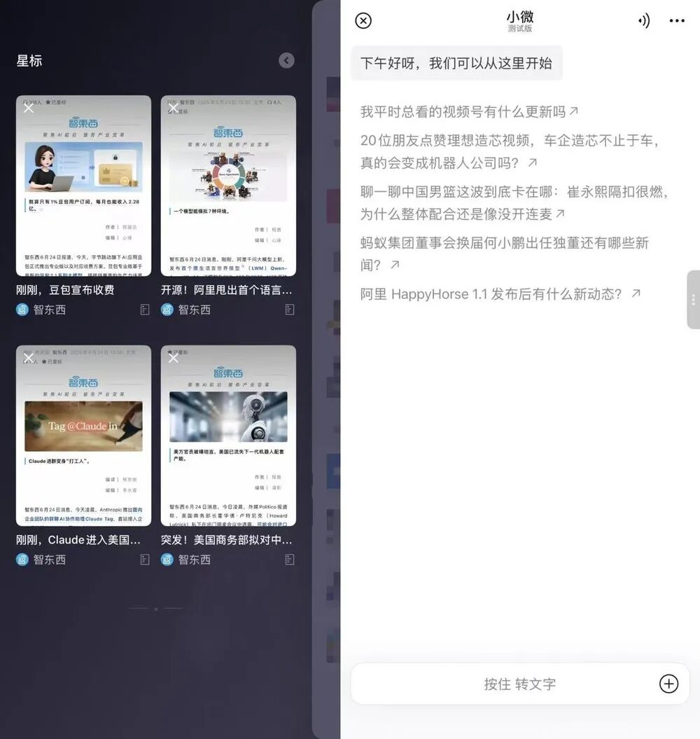Open the robot image article thumbnail
Viewport: 700px width, 739px height.
click(228, 436)
